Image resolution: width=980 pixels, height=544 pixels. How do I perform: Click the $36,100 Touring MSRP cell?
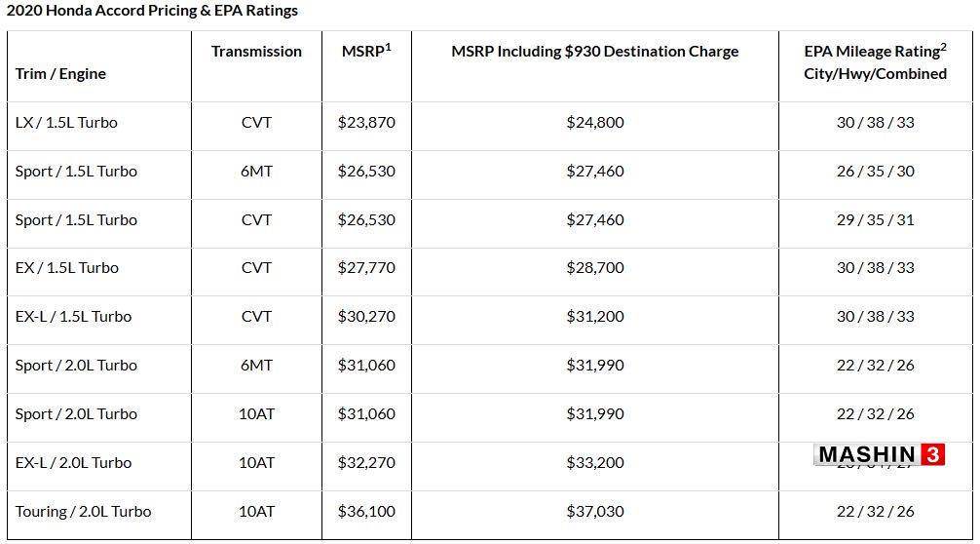click(x=366, y=512)
